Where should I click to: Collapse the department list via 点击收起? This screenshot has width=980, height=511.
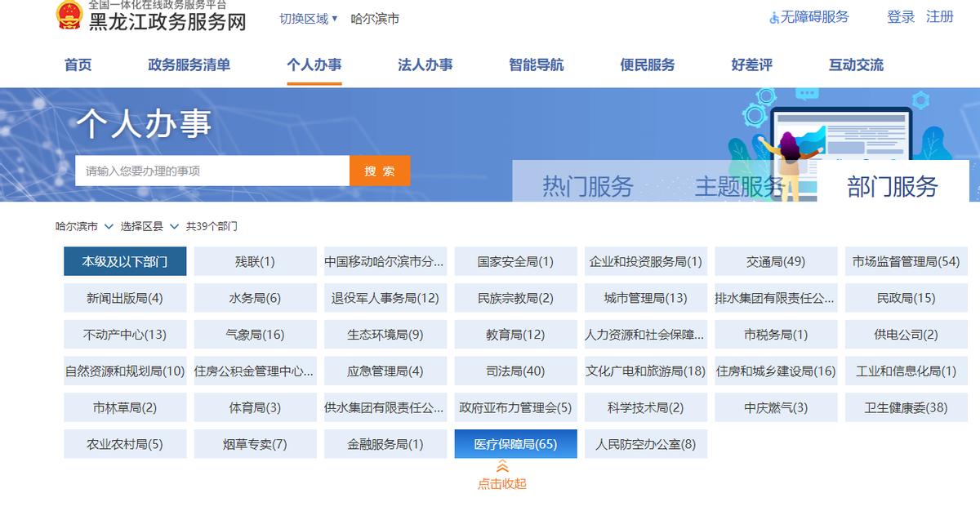coord(501,483)
